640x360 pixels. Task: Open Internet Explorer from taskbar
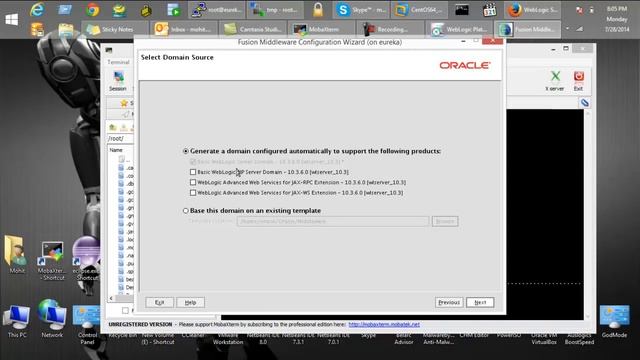(x=37, y=9)
